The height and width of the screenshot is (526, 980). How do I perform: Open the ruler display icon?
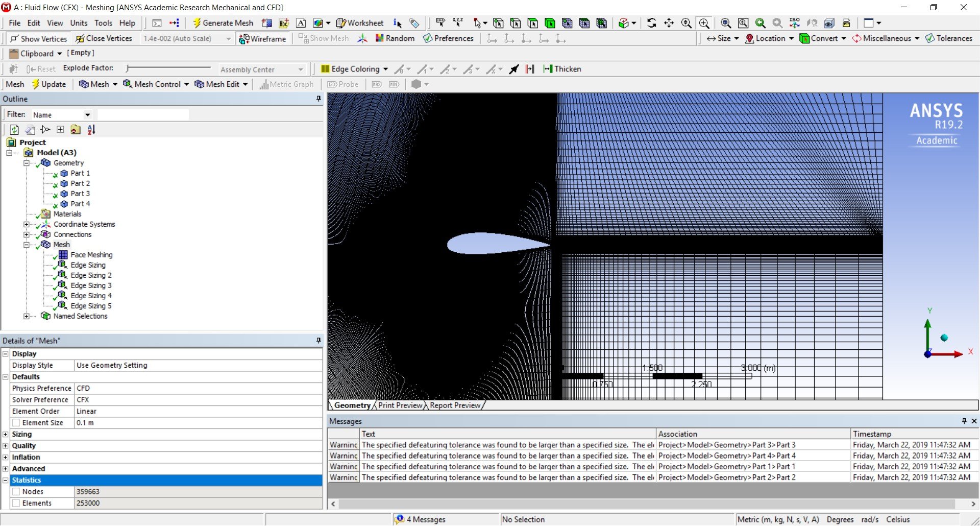[x=846, y=23]
